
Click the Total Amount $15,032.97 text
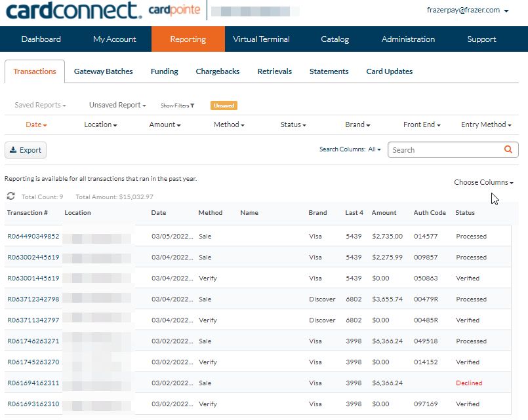pos(115,197)
